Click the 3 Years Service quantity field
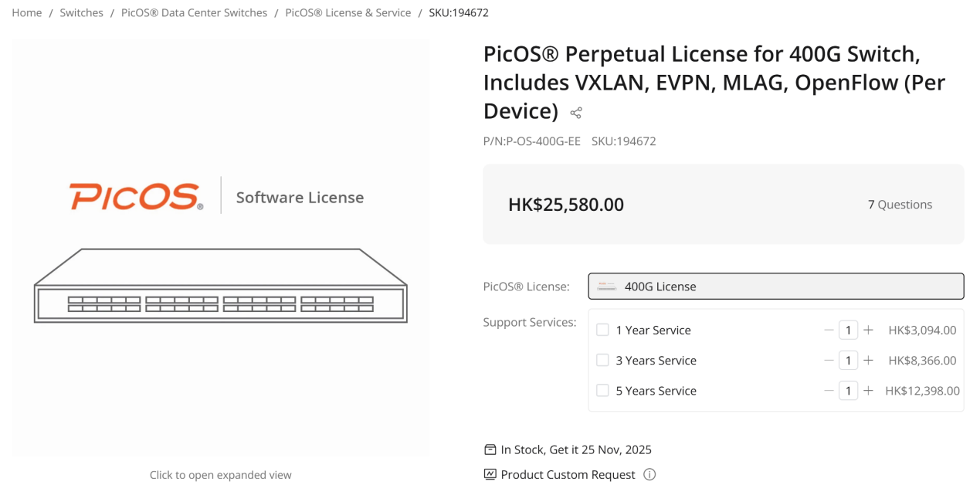This screenshot has width=980, height=485. pos(848,361)
